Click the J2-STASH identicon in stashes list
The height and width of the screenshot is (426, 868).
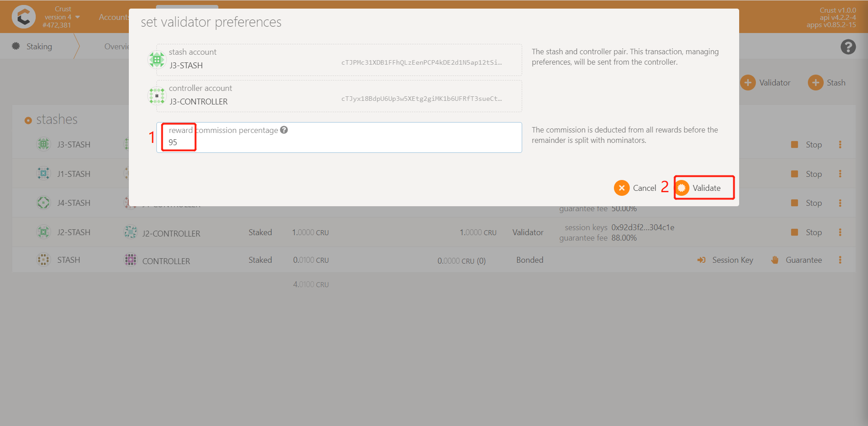(x=43, y=232)
